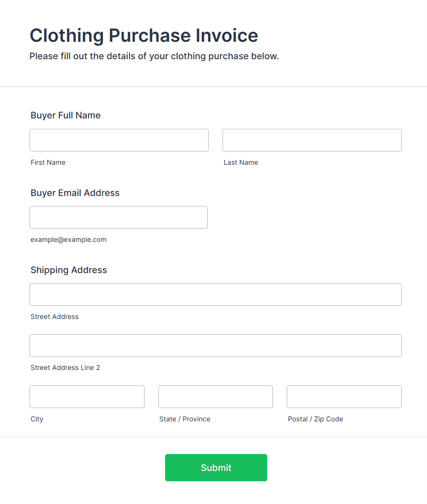The height and width of the screenshot is (504, 427).
Task: Click the State / Province sublabel
Action: tap(185, 419)
